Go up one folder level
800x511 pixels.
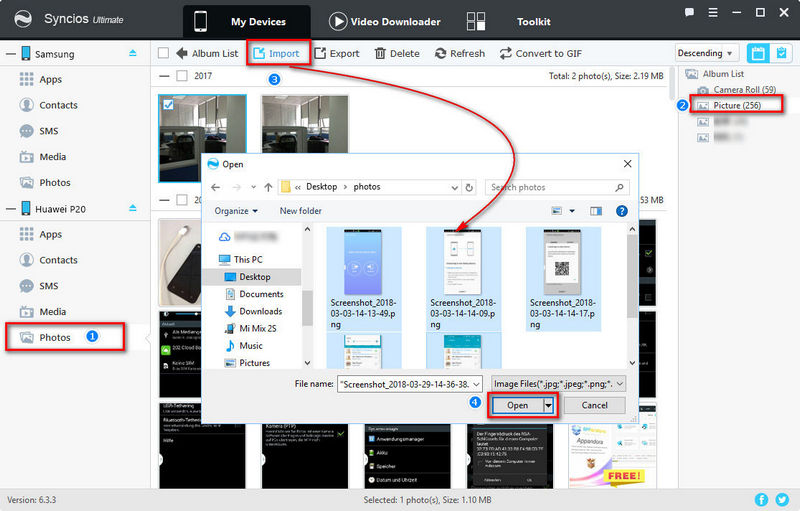tap(268, 187)
